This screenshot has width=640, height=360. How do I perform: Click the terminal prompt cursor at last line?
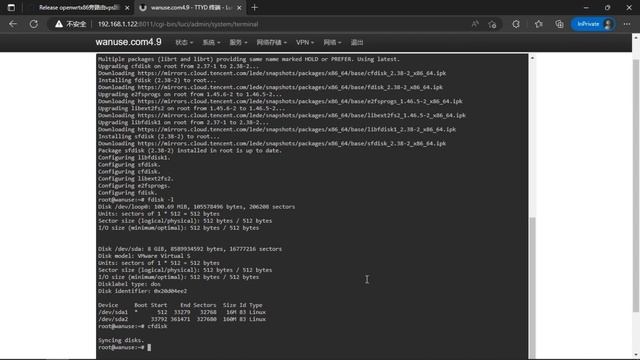point(149,347)
